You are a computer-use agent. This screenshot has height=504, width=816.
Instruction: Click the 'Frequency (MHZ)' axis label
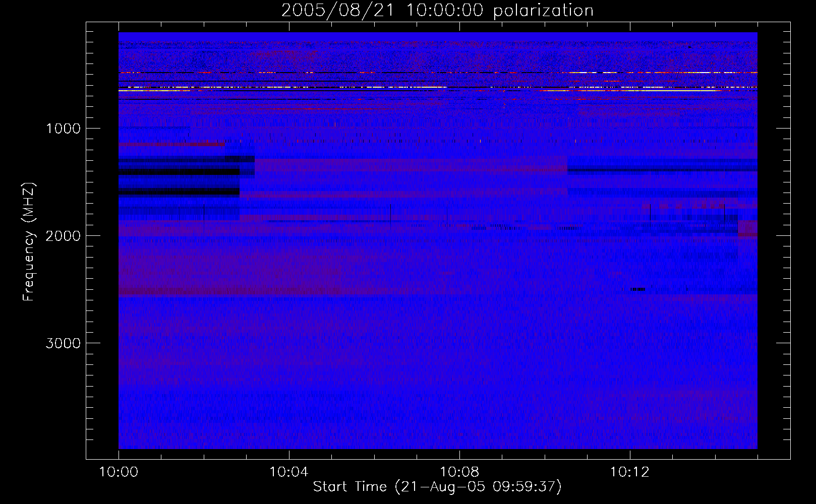pyautogui.click(x=28, y=242)
